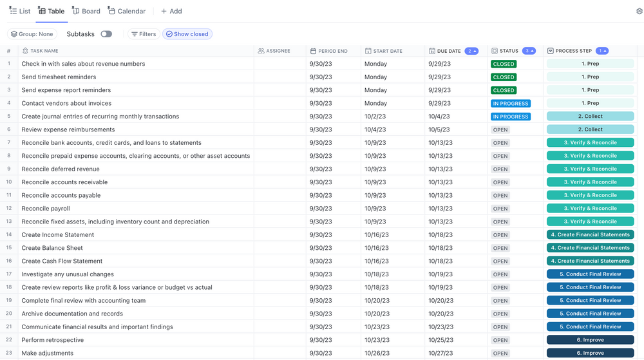Screen dimensions: 644x360
Task: Click Add to create new view
Action: tap(171, 11)
